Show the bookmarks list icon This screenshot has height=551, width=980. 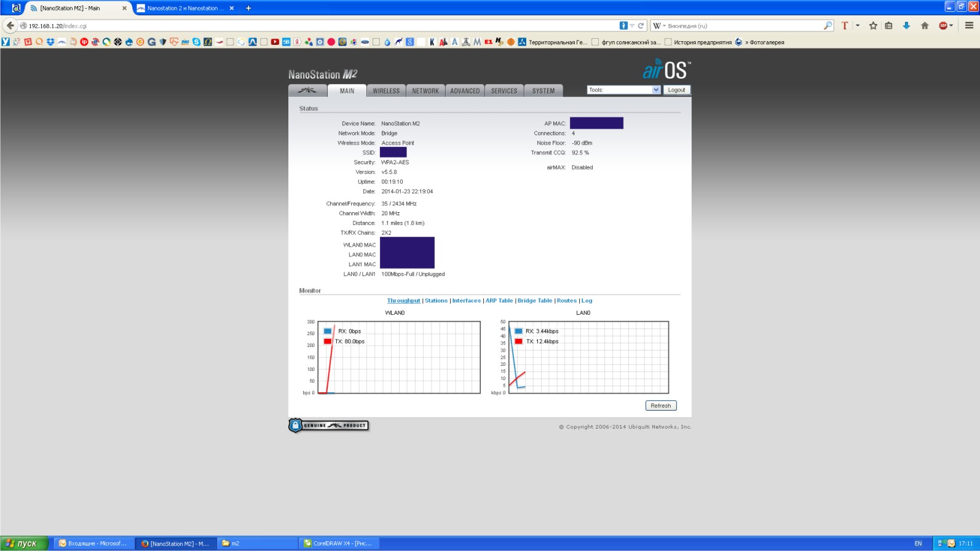[x=888, y=26]
